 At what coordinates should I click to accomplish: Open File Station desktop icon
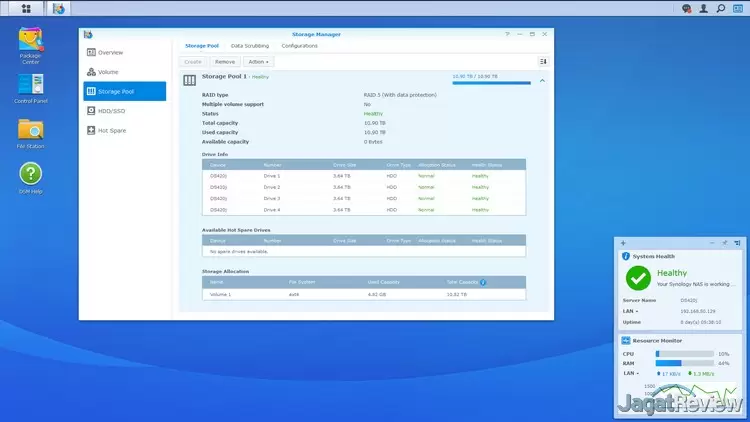[30, 134]
